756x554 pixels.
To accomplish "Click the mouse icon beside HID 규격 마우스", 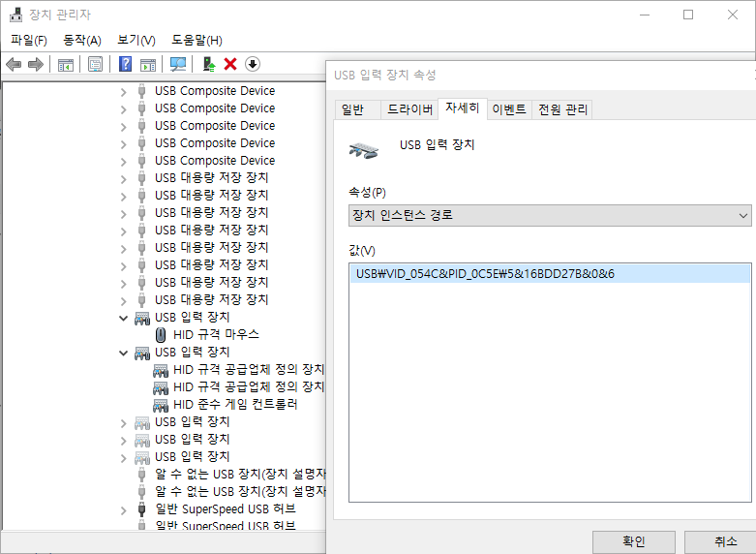I will coord(161,334).
